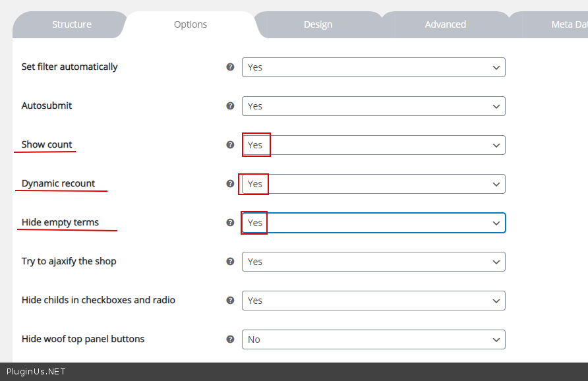Image resolution: width=588 pixels, height=381 pixels.
Task: Click the PluginUs.NET link in footer
Action: (x=36, y=371)
